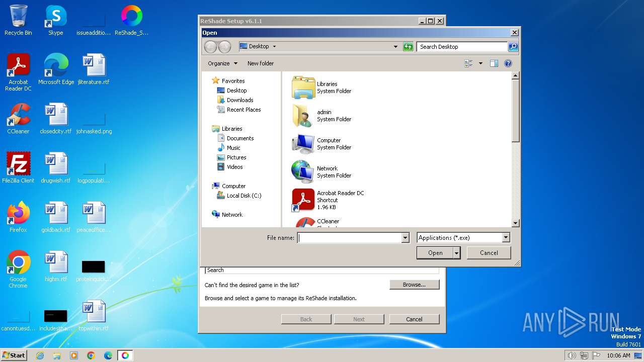Click the search magnifier icon
The image size is (644, 362).
pyautogui.click(x=513, y=47)
